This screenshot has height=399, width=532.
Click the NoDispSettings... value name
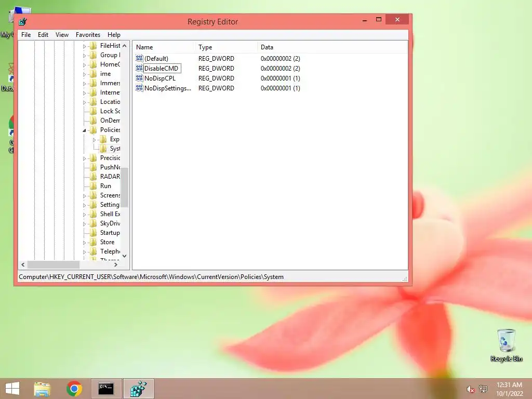(x=168, y=88)
